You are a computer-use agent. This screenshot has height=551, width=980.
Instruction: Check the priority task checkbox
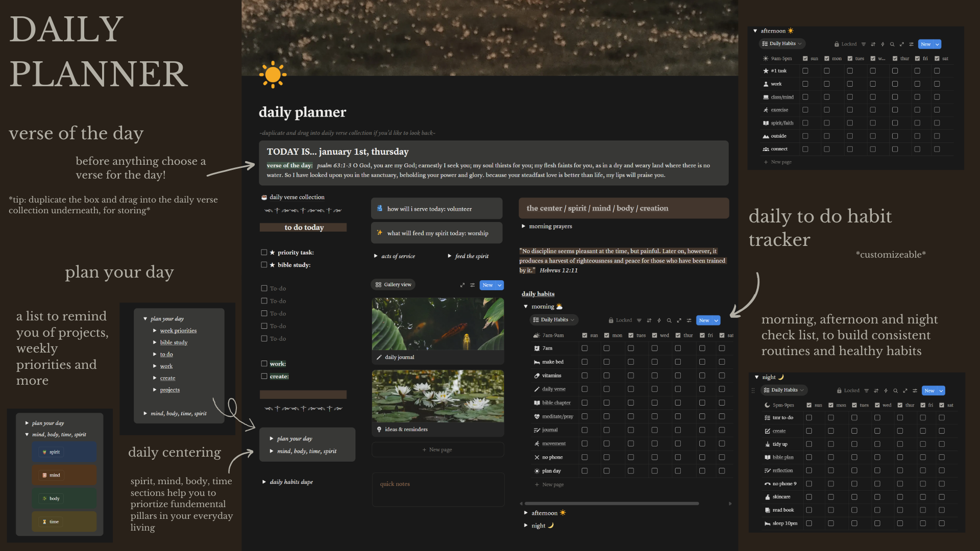click(264, 252)
